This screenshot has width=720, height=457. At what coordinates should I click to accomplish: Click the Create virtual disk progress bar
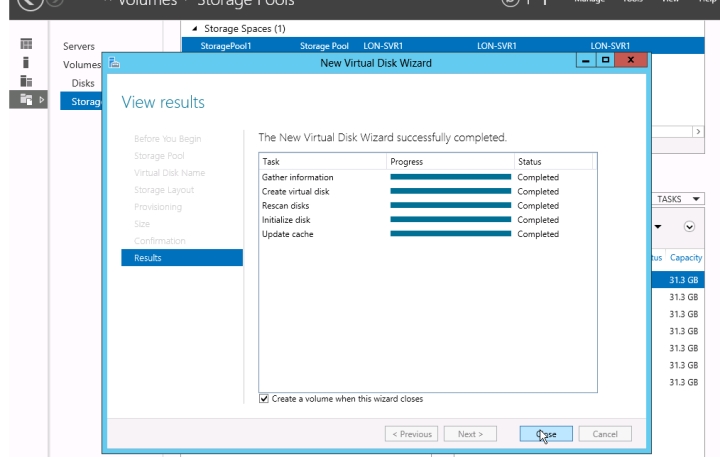(450, 191)
